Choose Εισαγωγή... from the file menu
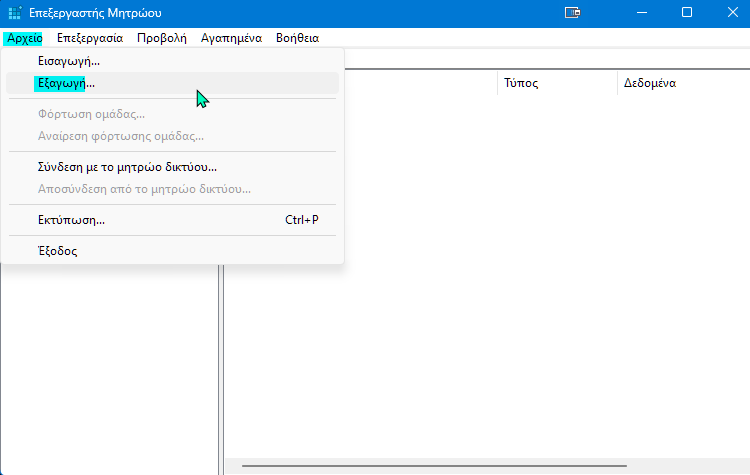Image resolution: width=750 pixels, height=475 pixels. (x=69, y=61)
